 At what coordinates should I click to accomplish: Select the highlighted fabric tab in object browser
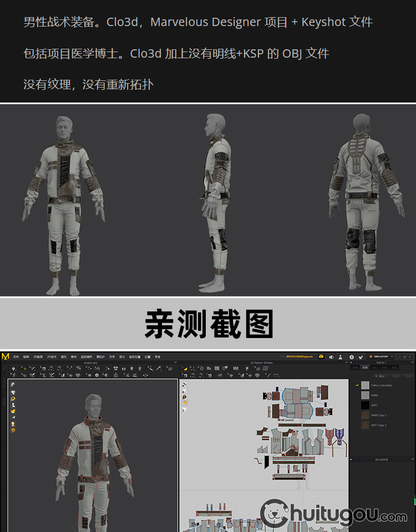click(x=365, y=367)
